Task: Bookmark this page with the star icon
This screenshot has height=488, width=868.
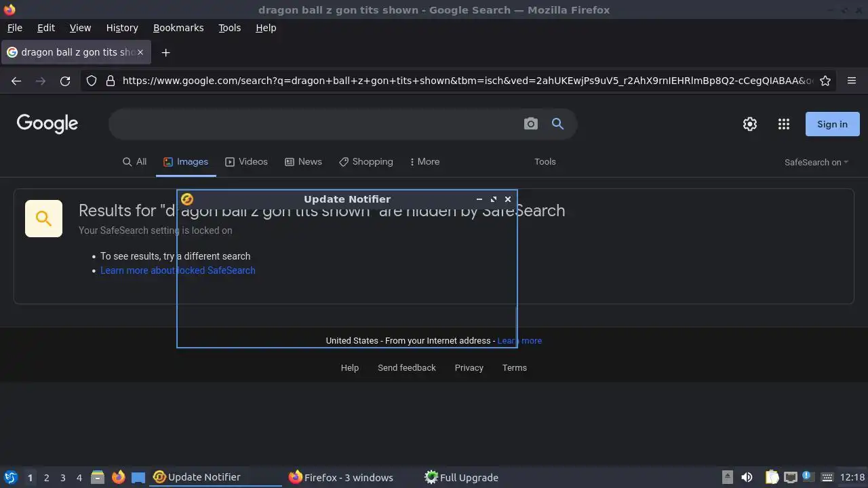Action: click(x=825, y=81)
